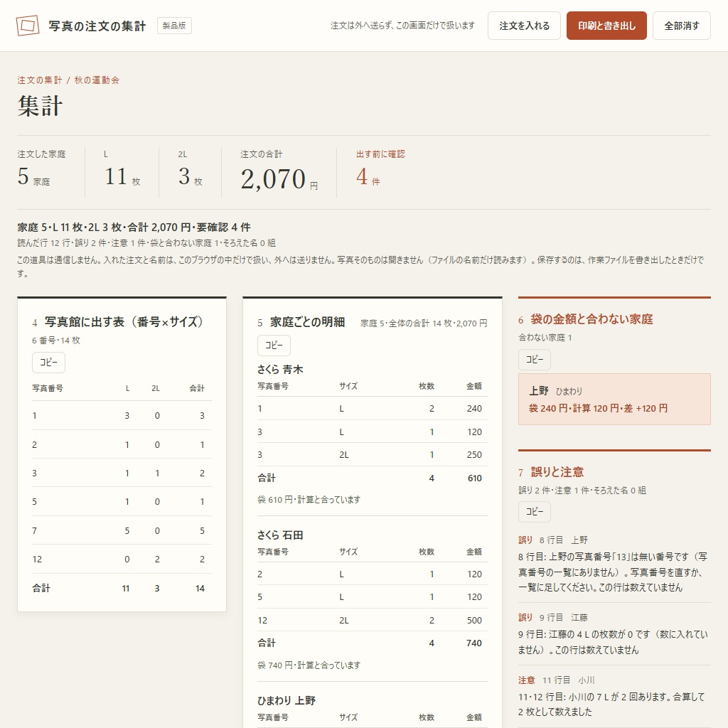Click 袋 610 円・計算と合っています note
The width and height of the screenshot is (728, 728).
tap(309, 500)
